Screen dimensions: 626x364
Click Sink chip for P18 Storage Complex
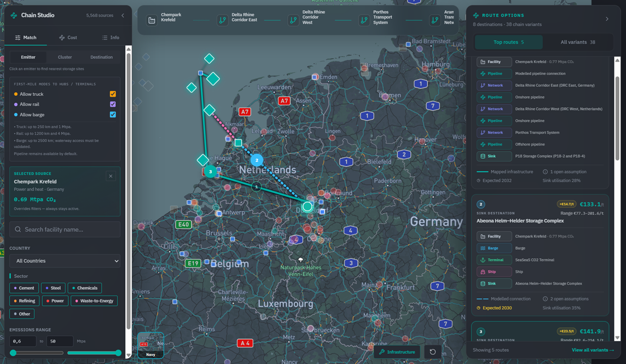(494, 156)
